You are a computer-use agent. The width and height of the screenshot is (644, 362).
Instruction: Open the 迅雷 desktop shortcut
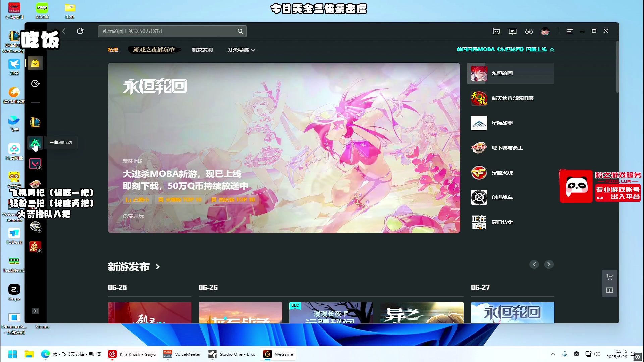14,67
